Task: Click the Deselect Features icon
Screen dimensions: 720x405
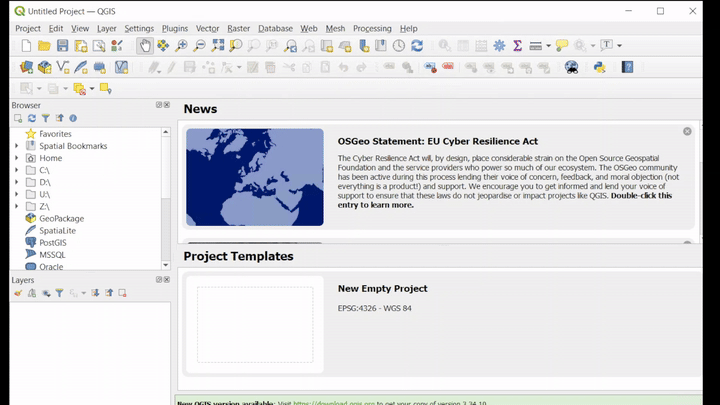Action: coord(79,89)
